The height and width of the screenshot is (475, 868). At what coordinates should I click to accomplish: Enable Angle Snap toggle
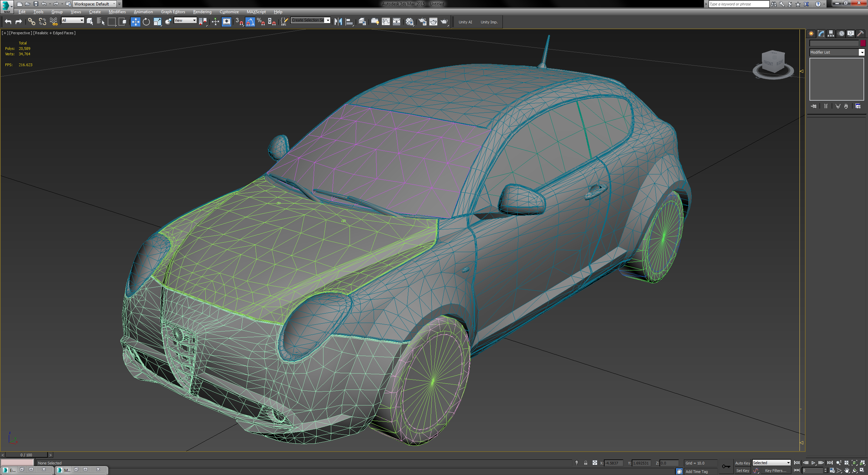tap(250, 22)
